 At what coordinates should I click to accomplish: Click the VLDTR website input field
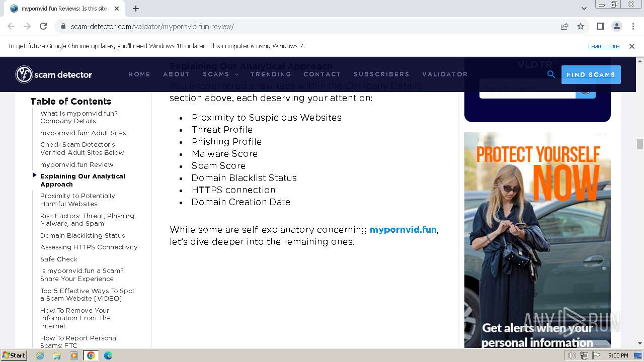click(x=527, y=88)
